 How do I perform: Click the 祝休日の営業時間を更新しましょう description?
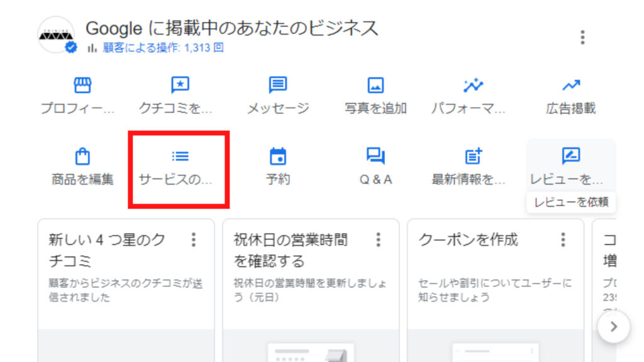coord(310,290)
